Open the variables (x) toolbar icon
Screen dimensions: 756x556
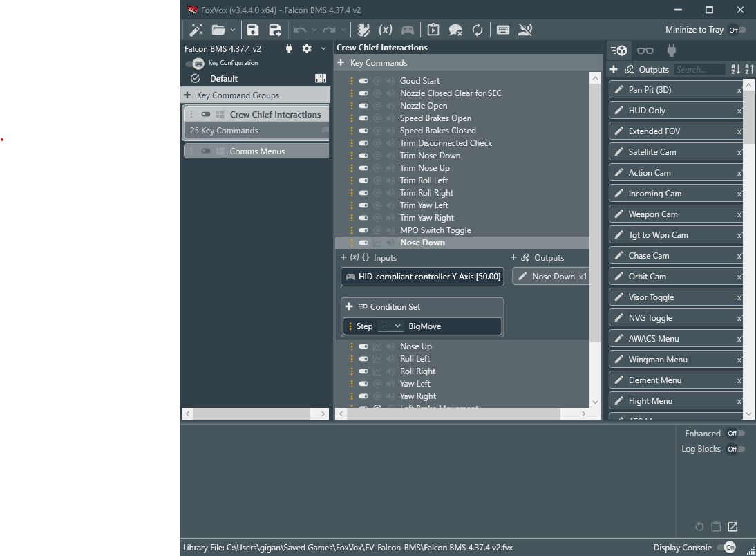tap(385, 30)
